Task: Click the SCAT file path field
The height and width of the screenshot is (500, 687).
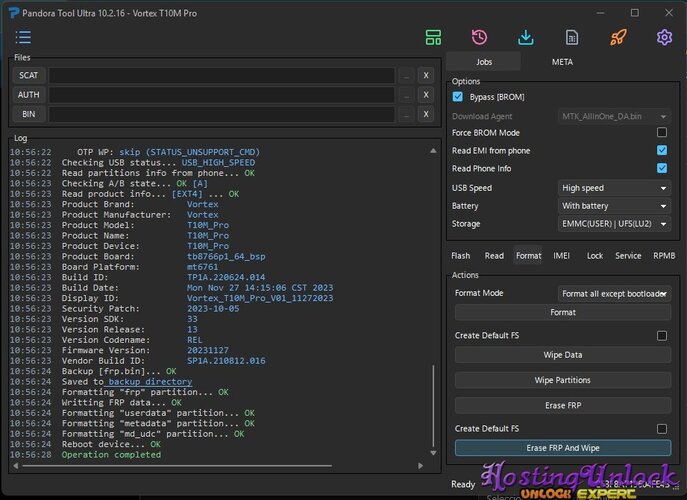Action: (222, 75)
